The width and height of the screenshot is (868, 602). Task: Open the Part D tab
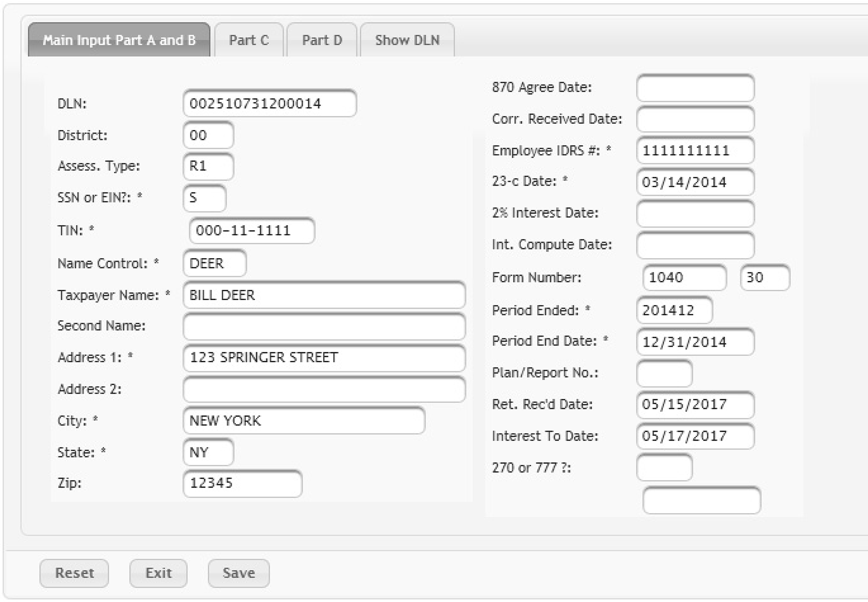pyautogui.click(x=321, y=40)
